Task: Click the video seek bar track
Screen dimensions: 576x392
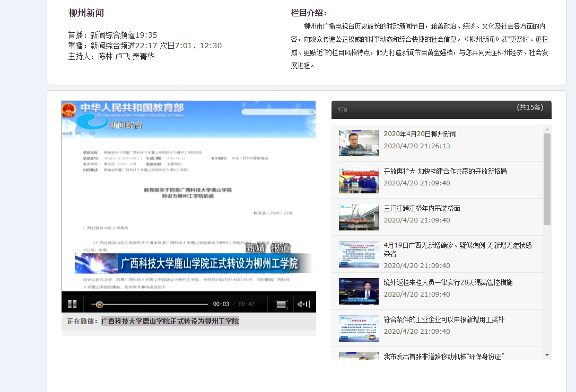Action: click(x=150, y=304)
